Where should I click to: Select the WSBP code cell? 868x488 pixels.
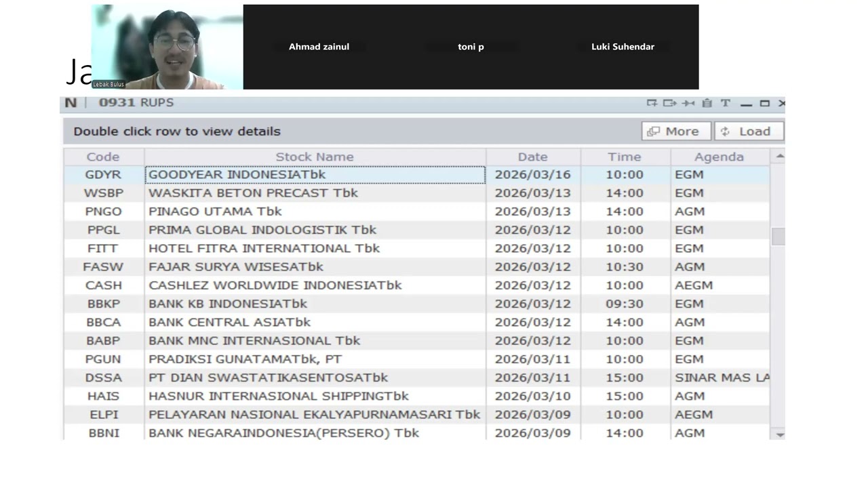pos(103,193)
